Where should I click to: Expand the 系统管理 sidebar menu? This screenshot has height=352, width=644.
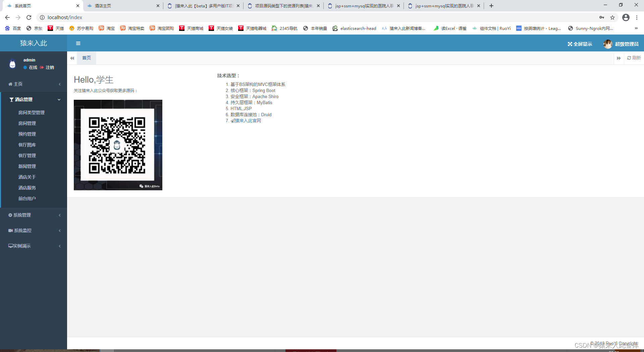tap(34, 215)
